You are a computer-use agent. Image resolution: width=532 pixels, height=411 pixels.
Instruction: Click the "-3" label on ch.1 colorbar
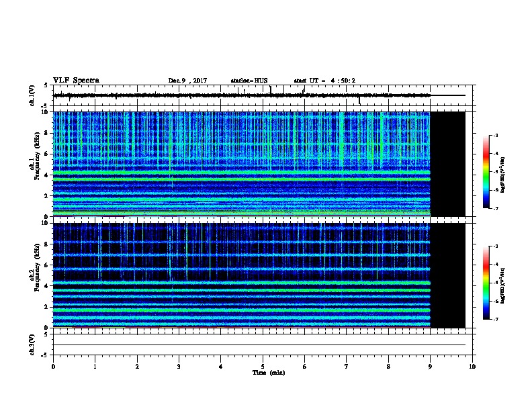[496, 136]
